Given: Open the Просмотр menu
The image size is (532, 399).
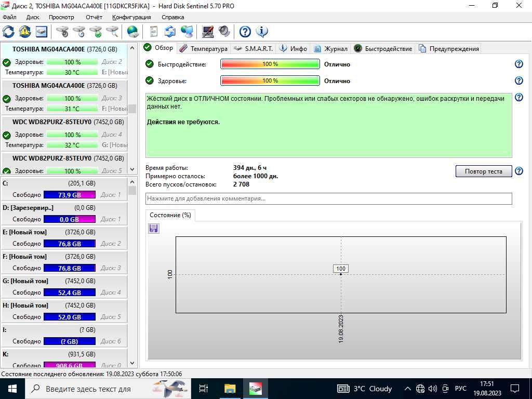Looking at the screenshot, I should (61, 17).
